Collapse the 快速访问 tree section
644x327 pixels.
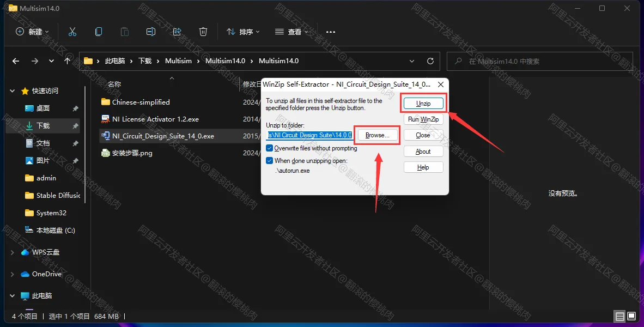[x=13, y=91]
